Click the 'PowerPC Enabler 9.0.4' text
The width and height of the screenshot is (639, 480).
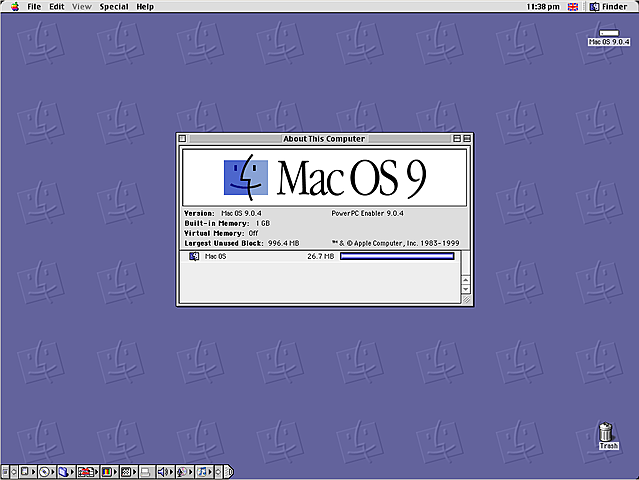367,213
